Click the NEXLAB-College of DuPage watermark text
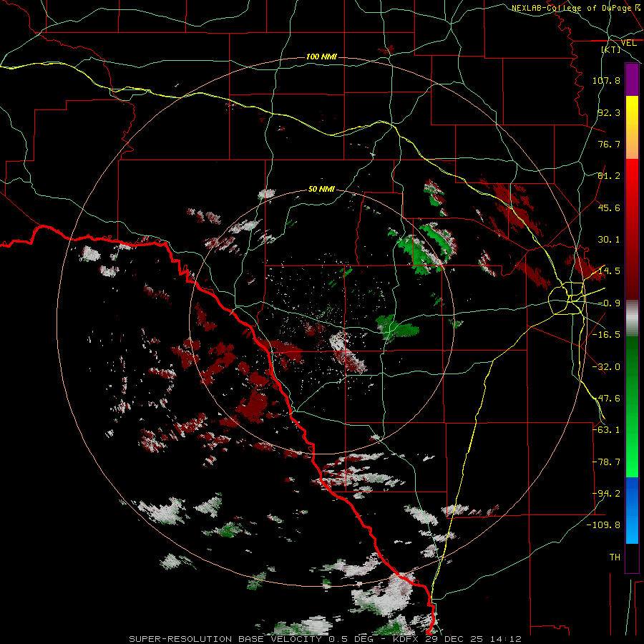This screenshot has height=644, width=644. pos(571,8)
